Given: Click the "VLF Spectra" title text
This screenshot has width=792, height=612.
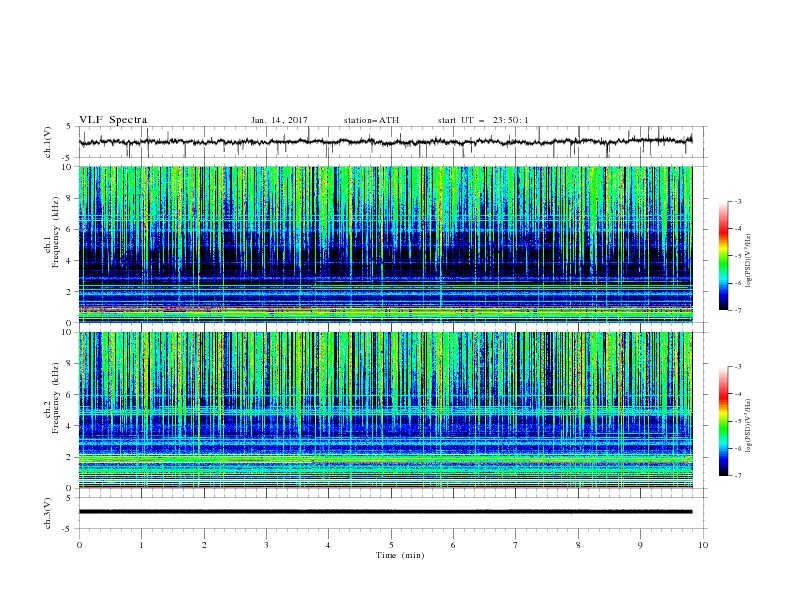Looking at the screenshot, I should tap(113, 120).
